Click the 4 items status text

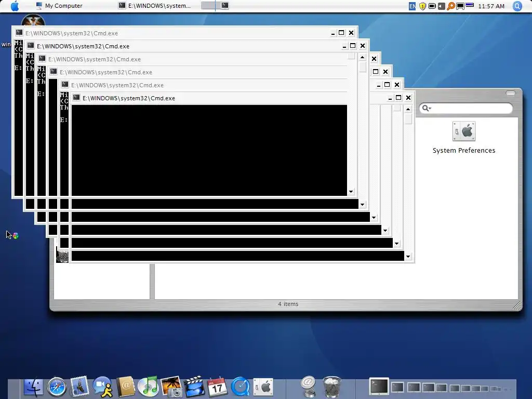288,304
